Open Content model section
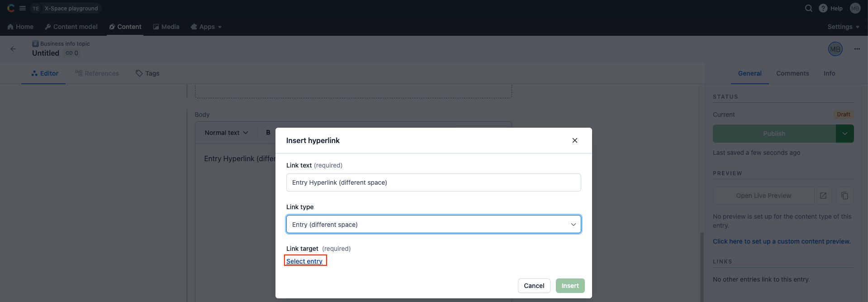This screenshot has height=302, width=868. (71, 27)
